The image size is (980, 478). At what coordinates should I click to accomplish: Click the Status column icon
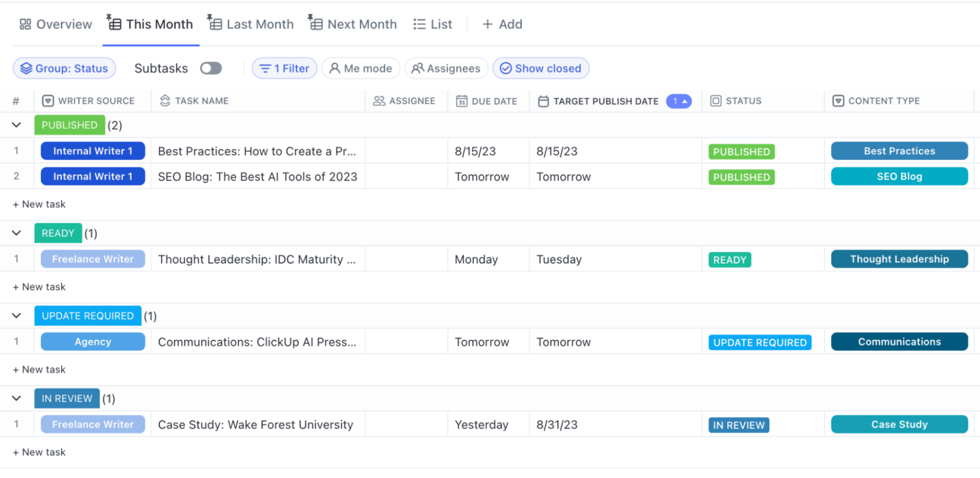point(716,101)
